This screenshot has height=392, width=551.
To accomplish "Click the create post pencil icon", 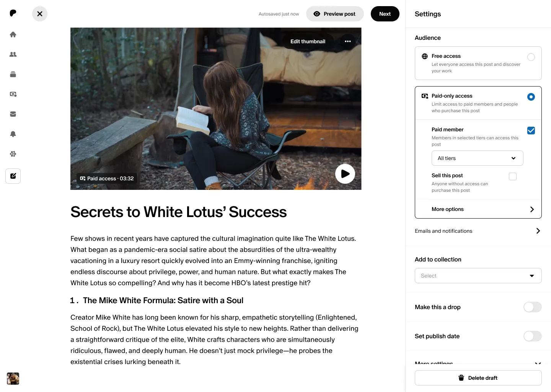I will point(13,176).
